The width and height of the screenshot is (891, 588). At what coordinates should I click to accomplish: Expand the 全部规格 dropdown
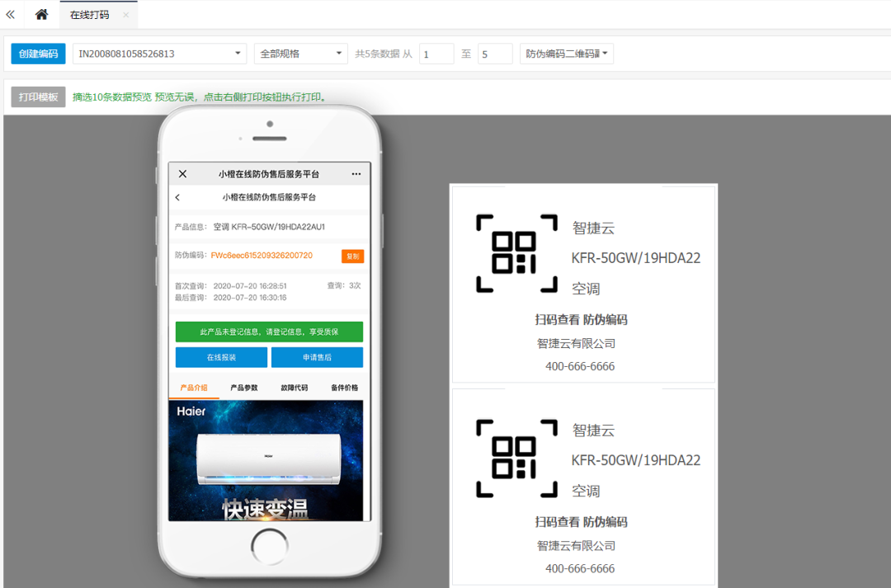300,54
